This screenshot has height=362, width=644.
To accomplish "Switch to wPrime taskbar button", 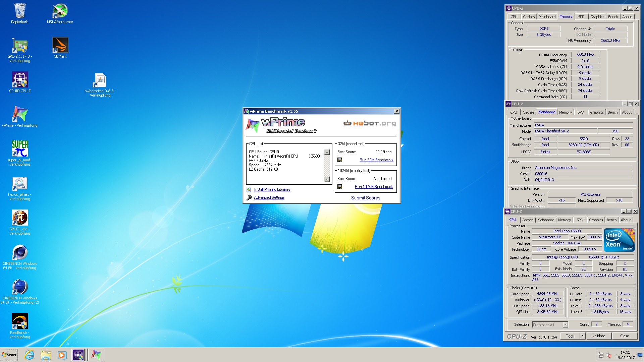I will (x=96, y=355).
